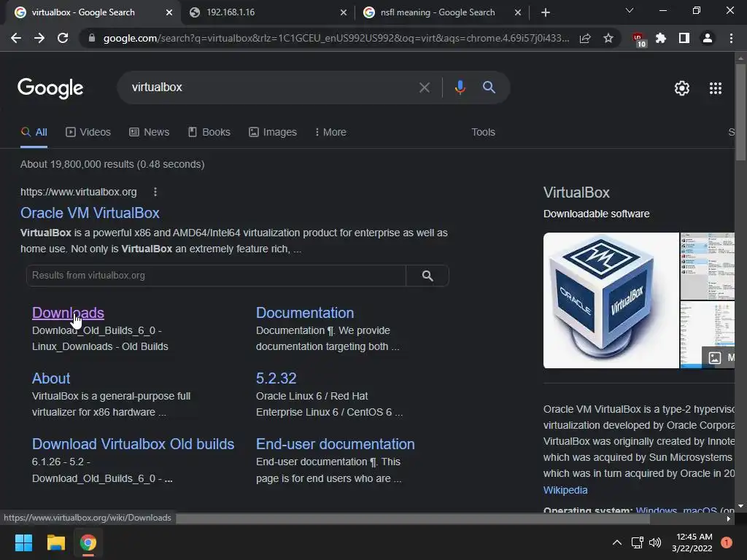Close the 192.168.1.16 tab
The width and height of the screenshot is (747, 560).
click(x=344, y=13)
